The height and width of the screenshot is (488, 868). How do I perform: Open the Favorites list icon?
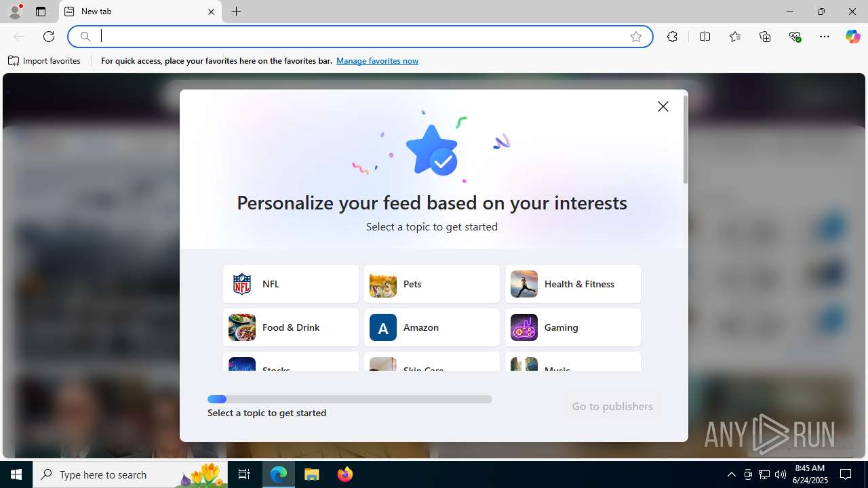[x=735, y=37]
